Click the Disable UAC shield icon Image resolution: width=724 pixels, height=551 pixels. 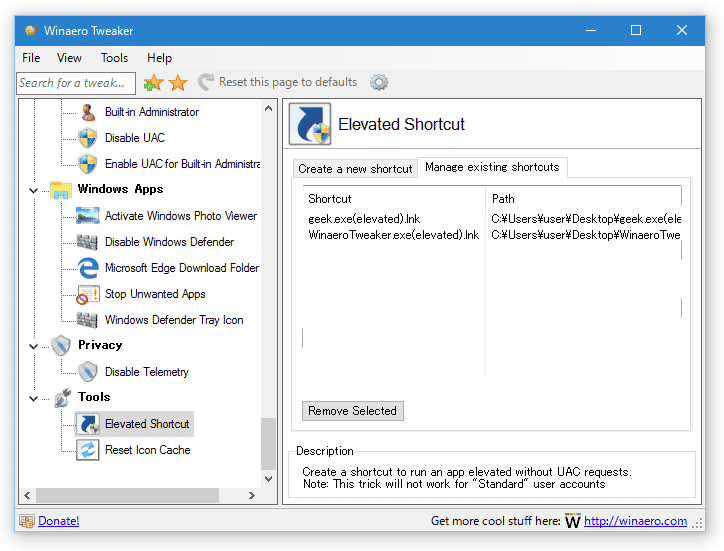(88, 138)
